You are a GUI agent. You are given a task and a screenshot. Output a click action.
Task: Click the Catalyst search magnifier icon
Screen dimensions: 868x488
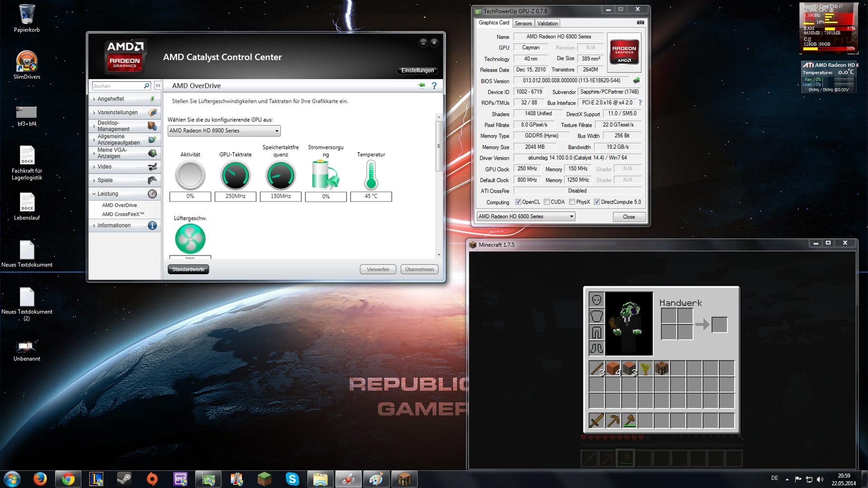(147, 86)
